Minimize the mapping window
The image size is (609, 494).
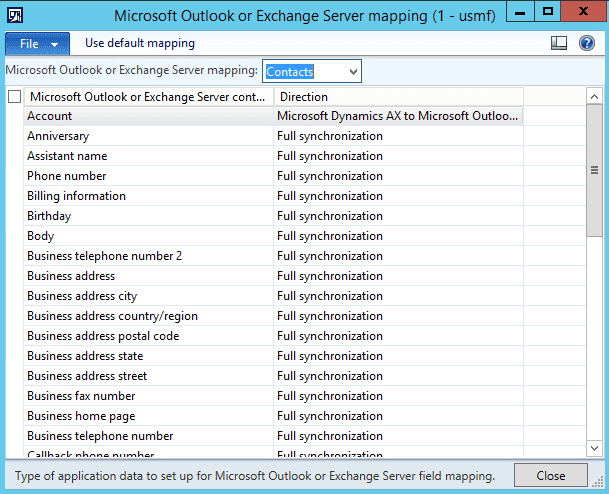click(x=520, y=12)
